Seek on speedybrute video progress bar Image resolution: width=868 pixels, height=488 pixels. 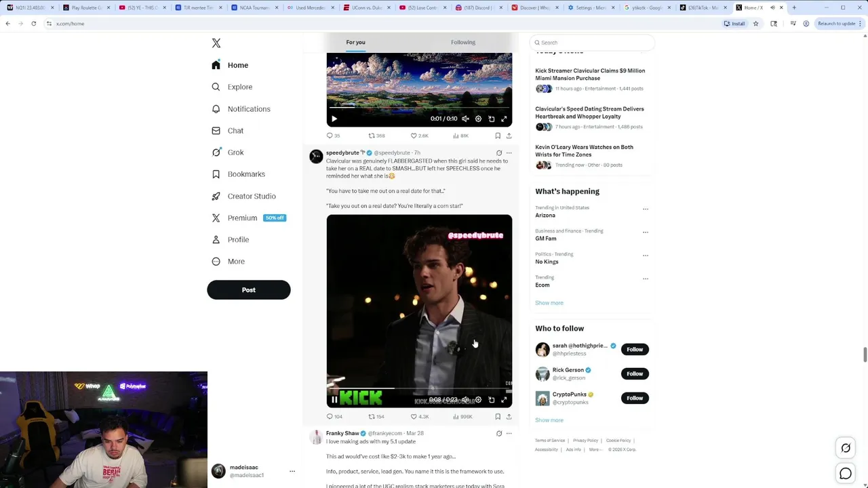(x=419, y=388)
